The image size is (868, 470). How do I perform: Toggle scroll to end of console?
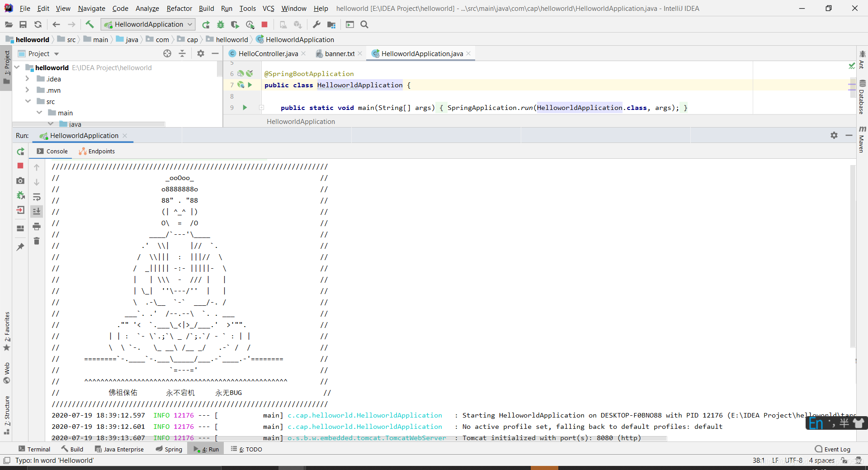pyautogui.click(x=37, y=211)
